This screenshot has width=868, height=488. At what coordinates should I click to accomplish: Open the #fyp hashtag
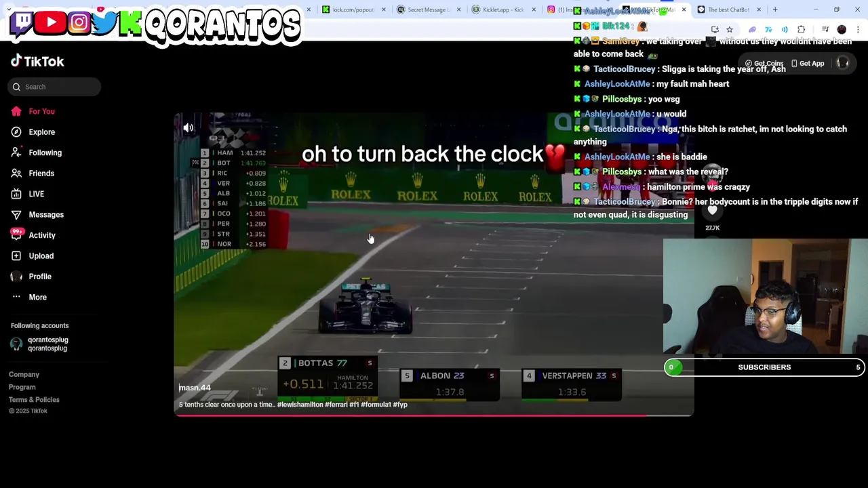400,405
